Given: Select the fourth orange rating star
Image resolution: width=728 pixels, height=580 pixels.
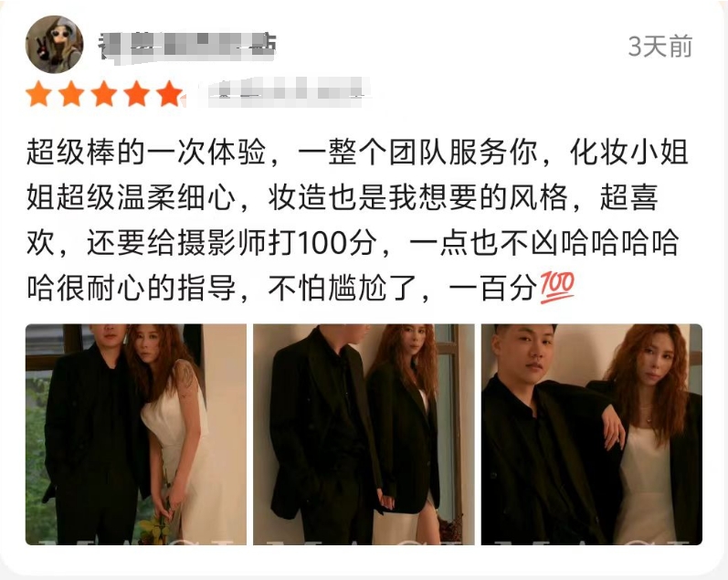Looking at the screenshot, I should (x=136, y=94).
